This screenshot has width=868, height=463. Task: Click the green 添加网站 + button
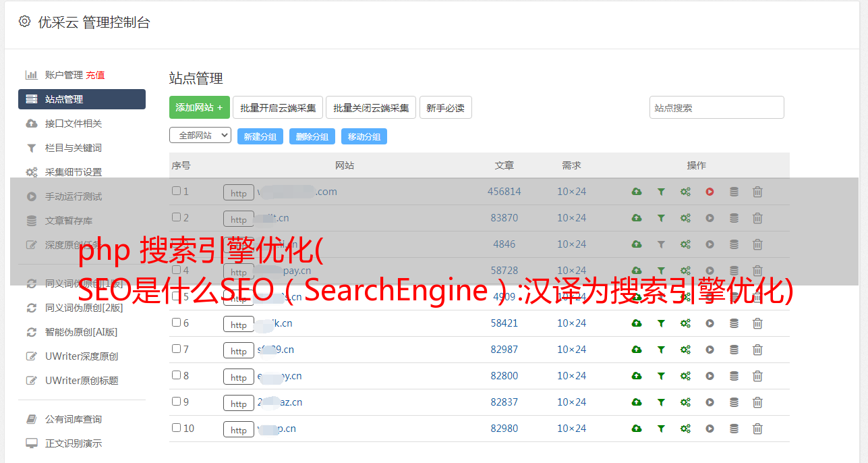click(200, 107)
